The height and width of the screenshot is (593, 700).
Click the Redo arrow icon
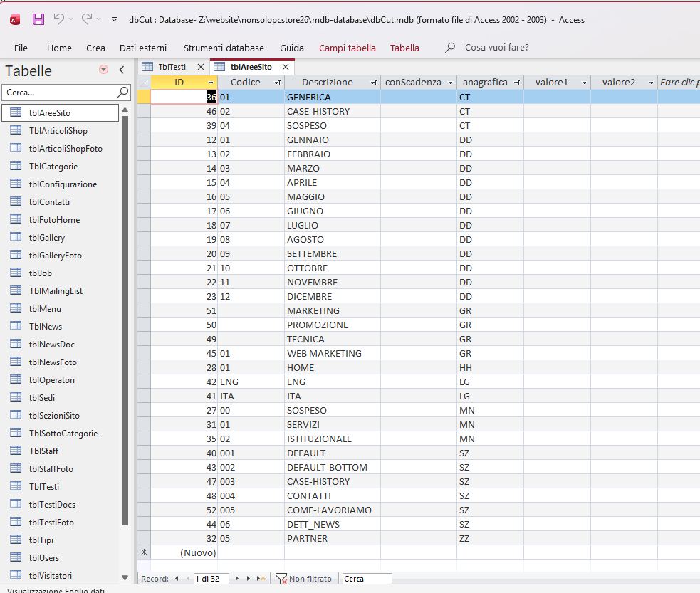(87, 19)
